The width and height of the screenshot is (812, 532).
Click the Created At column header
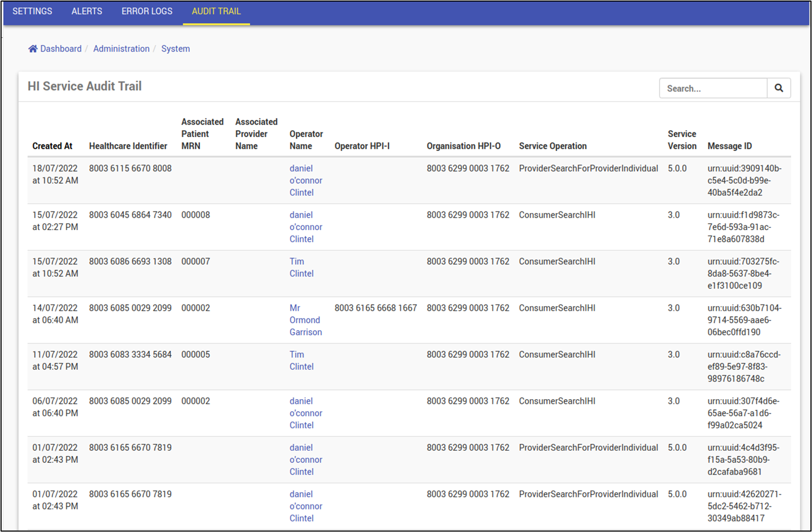(x=52, y=146)
